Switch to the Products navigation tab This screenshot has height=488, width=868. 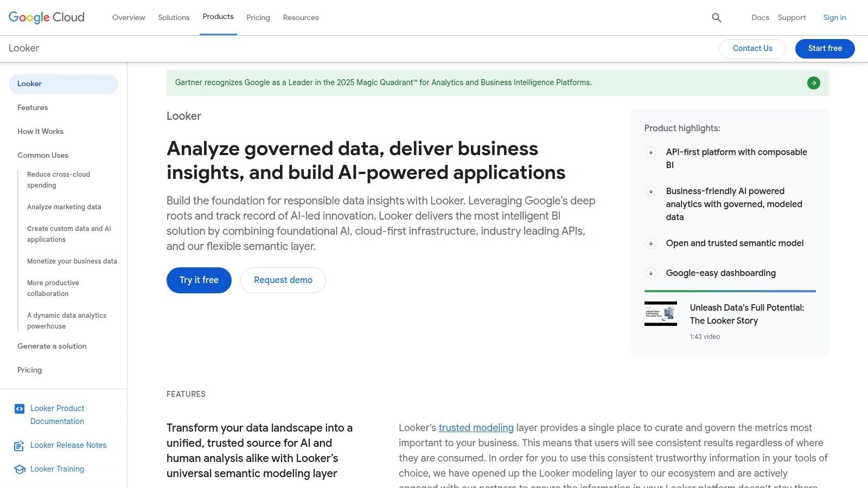(x=218, y=17)
